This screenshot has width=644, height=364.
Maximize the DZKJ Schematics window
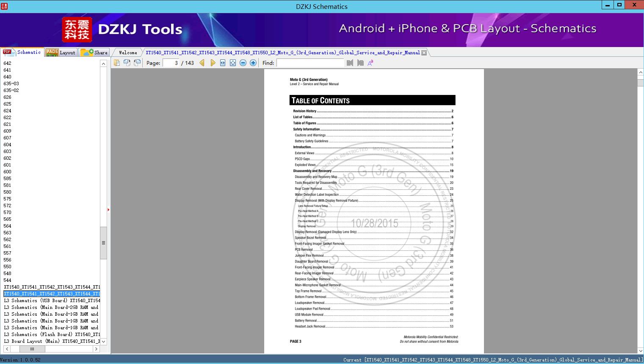point(619,5)
